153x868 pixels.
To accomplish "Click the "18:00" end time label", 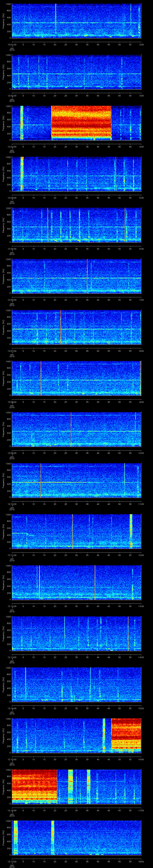I will coord(141,861).
